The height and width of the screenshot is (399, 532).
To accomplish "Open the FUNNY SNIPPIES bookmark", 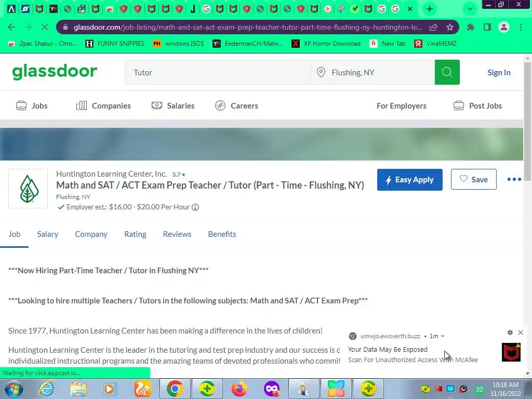I will pyautogui.click(x=115, y=44).
